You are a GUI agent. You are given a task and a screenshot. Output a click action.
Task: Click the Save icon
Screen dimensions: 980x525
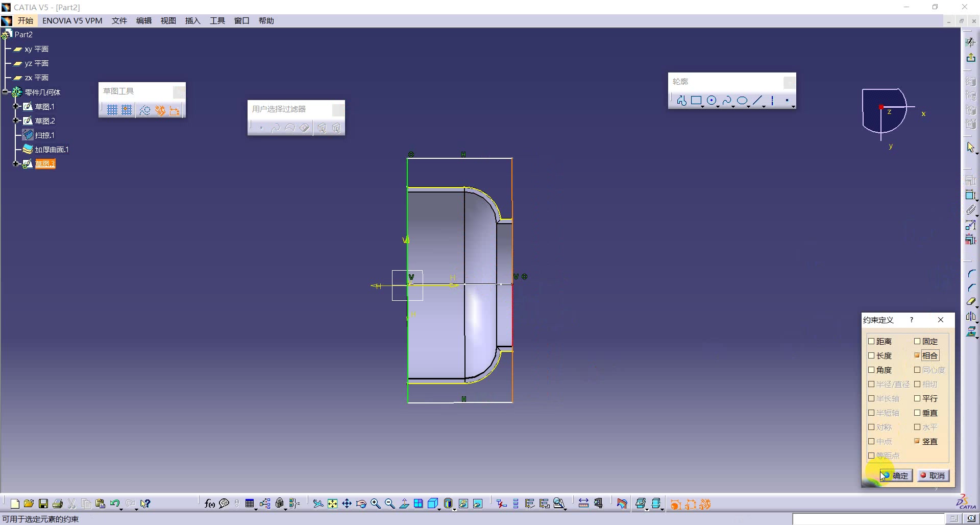[43, 504]
